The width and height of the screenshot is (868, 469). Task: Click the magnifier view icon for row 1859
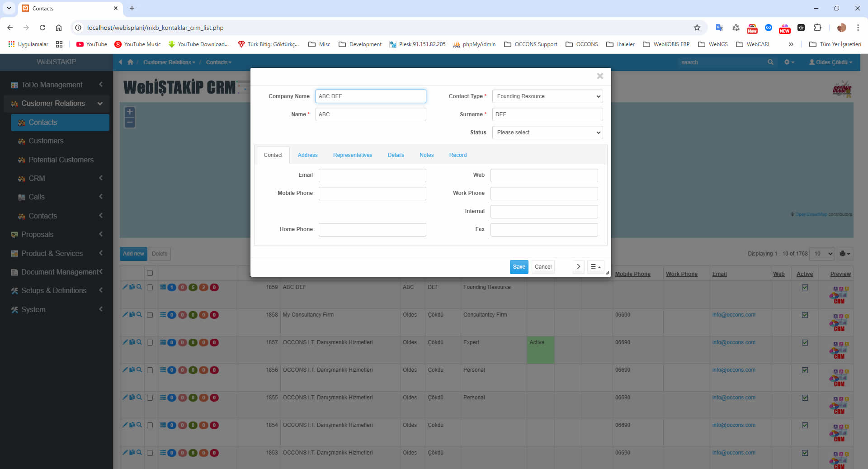[x=139, y=287]
